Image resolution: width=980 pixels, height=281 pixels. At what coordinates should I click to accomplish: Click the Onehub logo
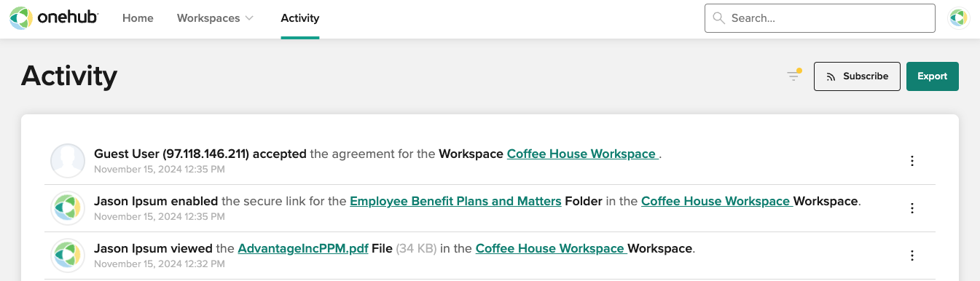click(x=55, y=18)
